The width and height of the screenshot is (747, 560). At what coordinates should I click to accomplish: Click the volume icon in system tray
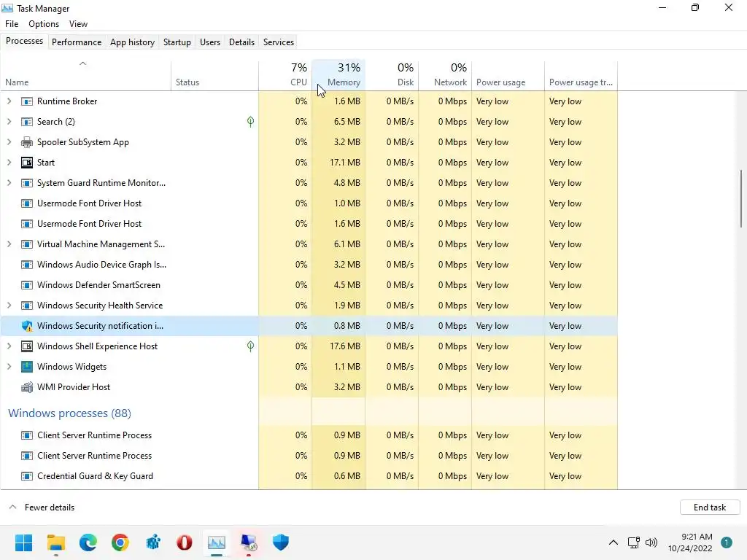click(x=651, y=542)
